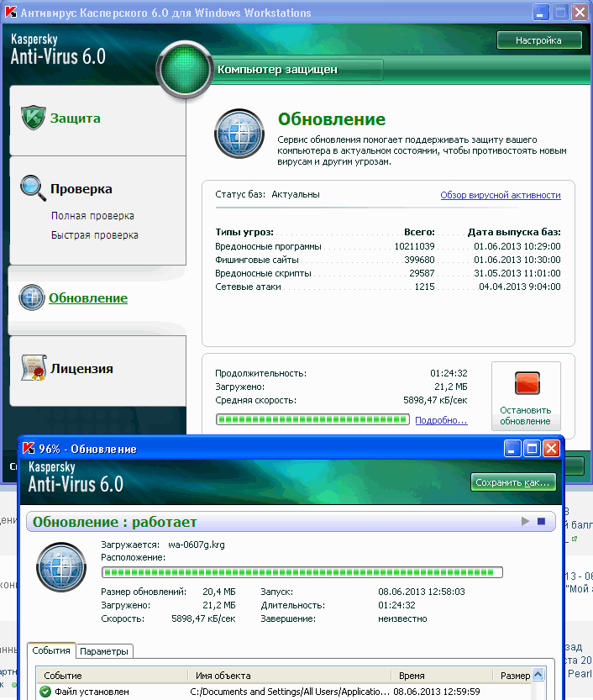This screenshot has height=700, width=593.
Task: Click the 10211039 total count value
Action: (x=415, y=246)
